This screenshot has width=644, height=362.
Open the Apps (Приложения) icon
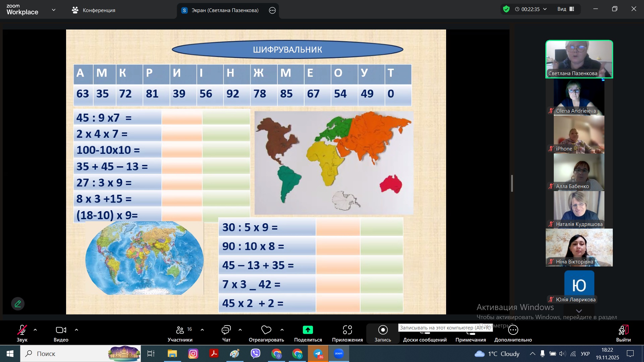[x=347, y=330]
